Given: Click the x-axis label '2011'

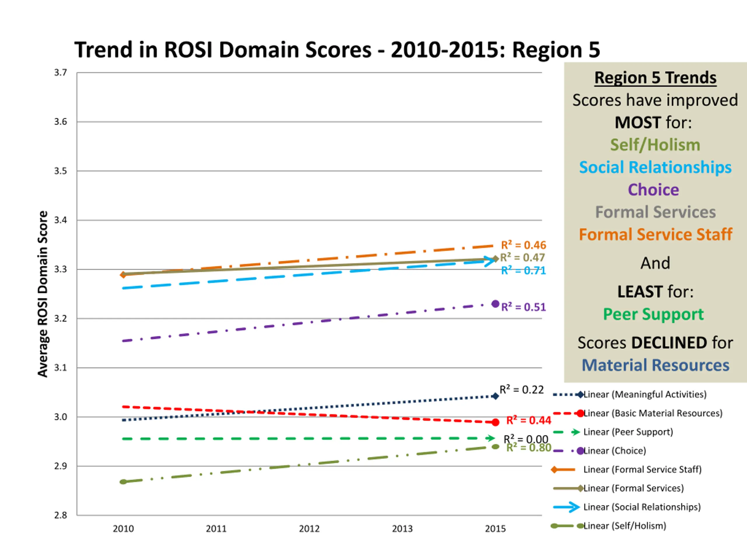Looking at the screenshot, I should point(217,529).
